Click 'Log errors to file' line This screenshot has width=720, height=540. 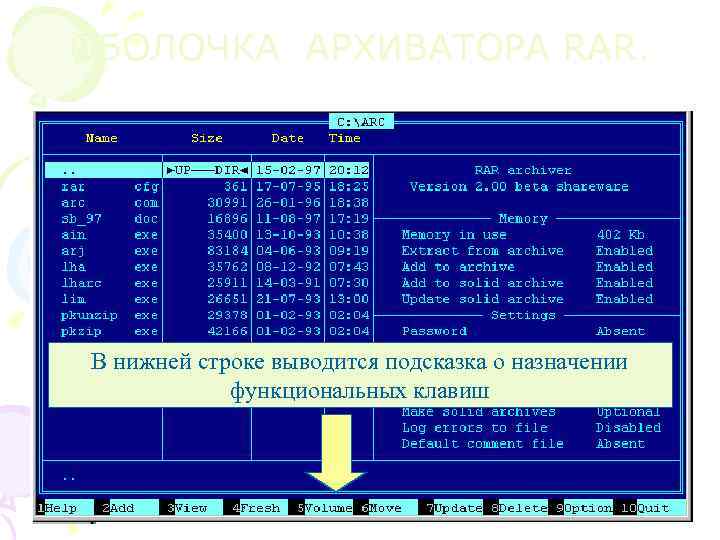[531, 428]
